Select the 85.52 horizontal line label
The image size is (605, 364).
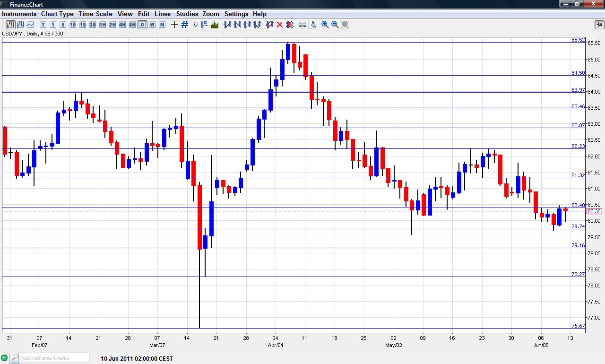coord(578,40)
